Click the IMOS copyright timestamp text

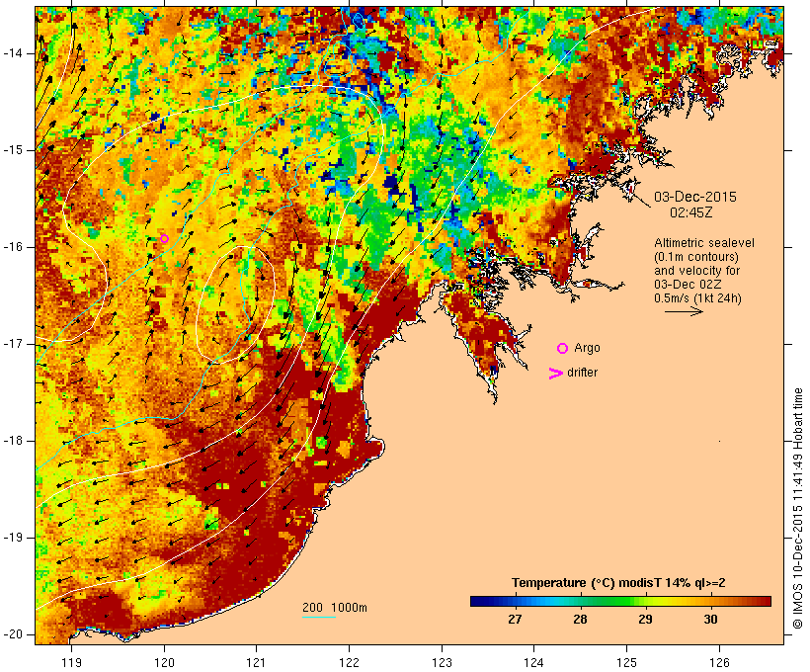[797, 509]
